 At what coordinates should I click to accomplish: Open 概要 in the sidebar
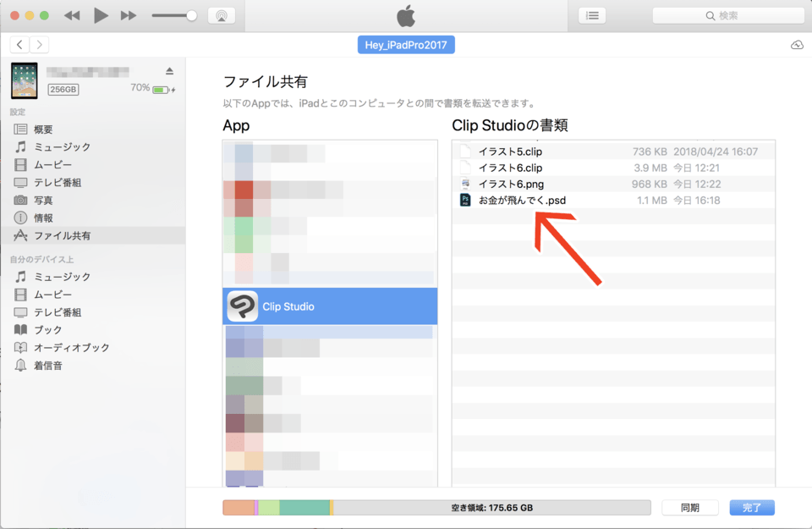click(x=43, y=129)
